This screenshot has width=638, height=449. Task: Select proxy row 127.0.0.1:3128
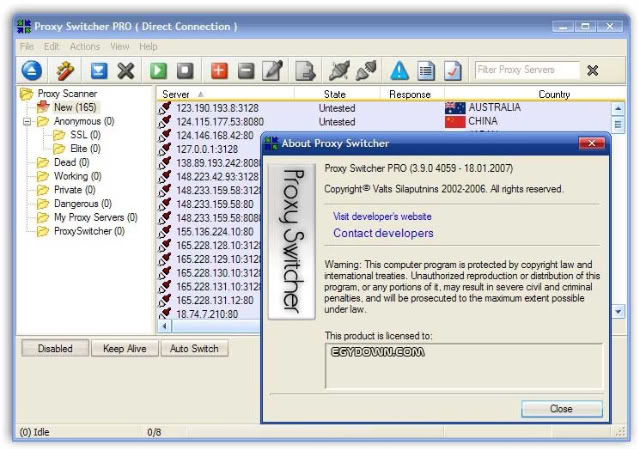point(207,149)
